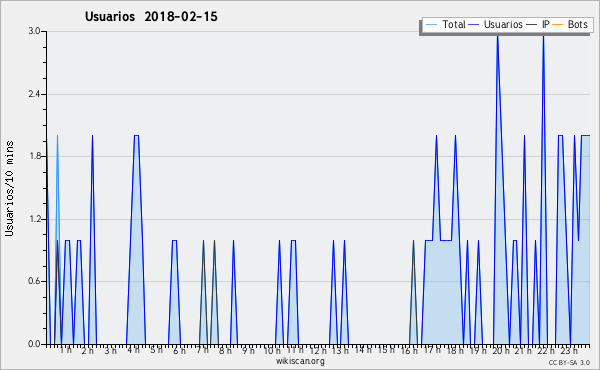Click the '22 h' x-axis label
The height and width of the screenshot is (370, 600).
point(546,351)
